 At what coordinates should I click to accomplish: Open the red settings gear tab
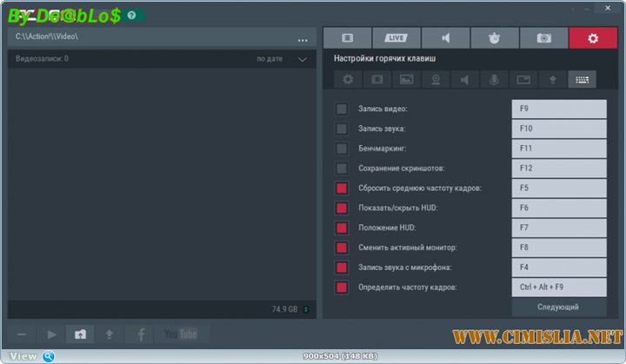point(593,38)
